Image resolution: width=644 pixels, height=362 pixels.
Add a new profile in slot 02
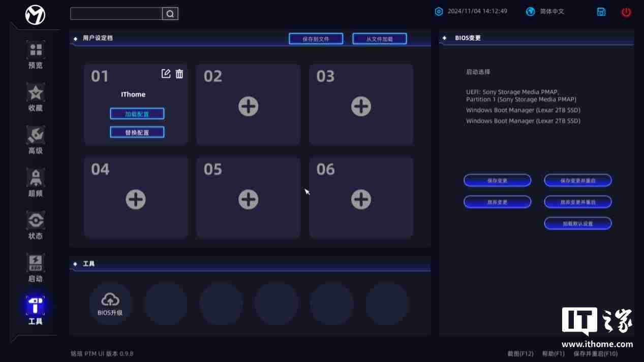[248, 106]
